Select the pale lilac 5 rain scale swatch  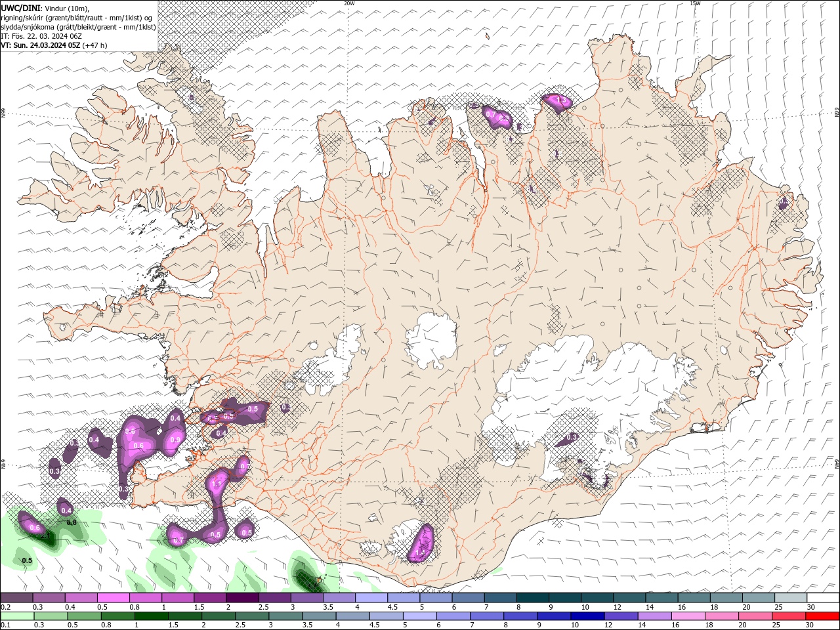419,616
